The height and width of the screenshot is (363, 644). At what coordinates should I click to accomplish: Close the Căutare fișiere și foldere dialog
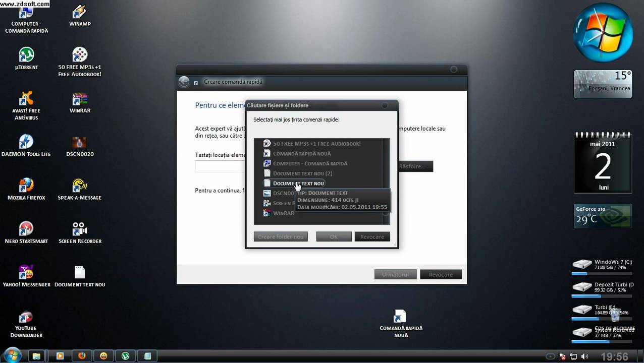[385, 105]
